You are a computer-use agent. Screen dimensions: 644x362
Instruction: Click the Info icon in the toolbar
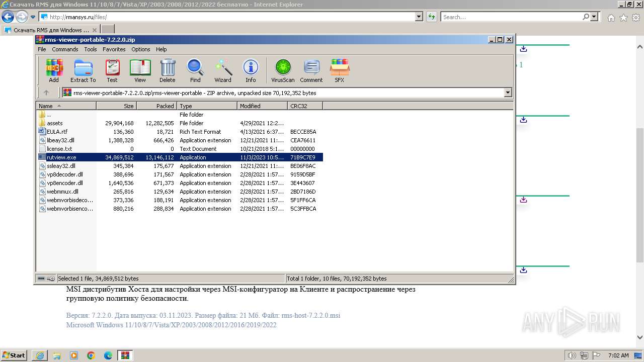251,70
